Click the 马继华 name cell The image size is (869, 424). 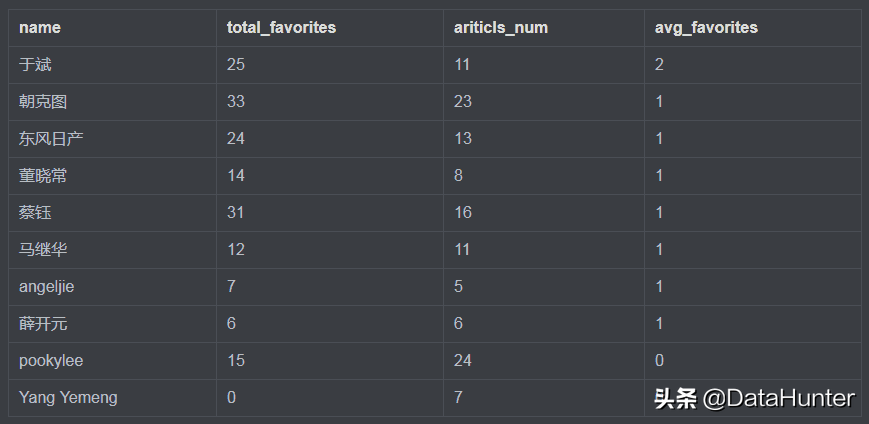pos(43,250)
